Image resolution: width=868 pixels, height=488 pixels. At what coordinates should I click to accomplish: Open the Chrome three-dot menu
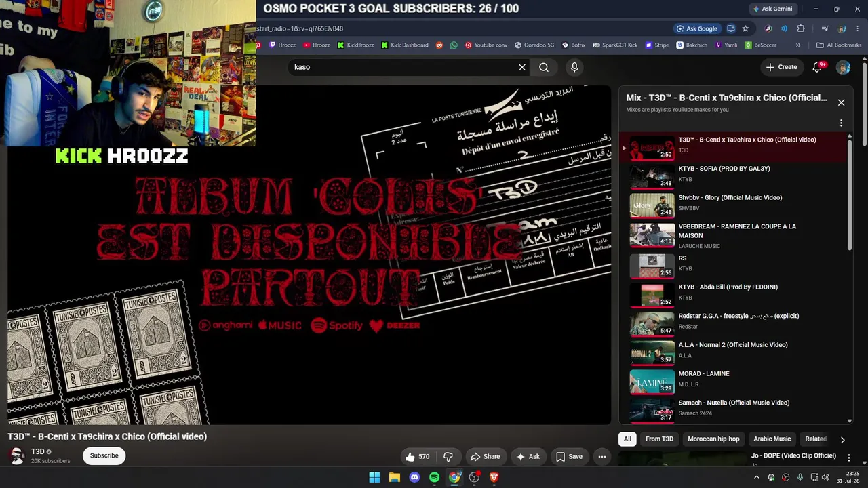pyautogui.click(x=858, y=28)
